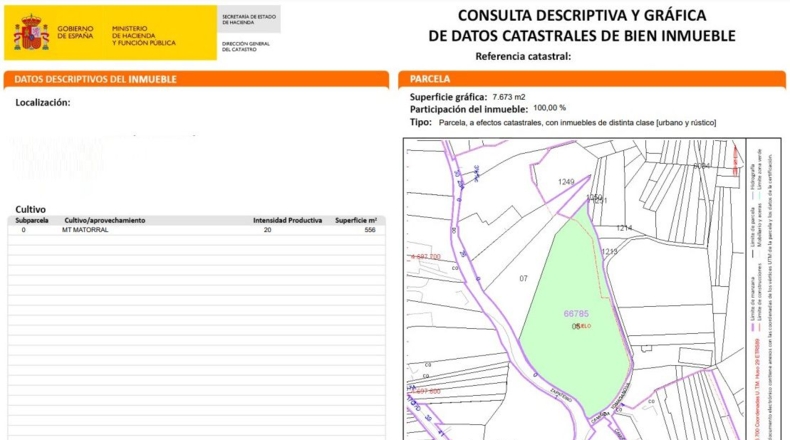Click the '4.697.600' coordinate label on map
790x440 pixels.
coord(426,391)
